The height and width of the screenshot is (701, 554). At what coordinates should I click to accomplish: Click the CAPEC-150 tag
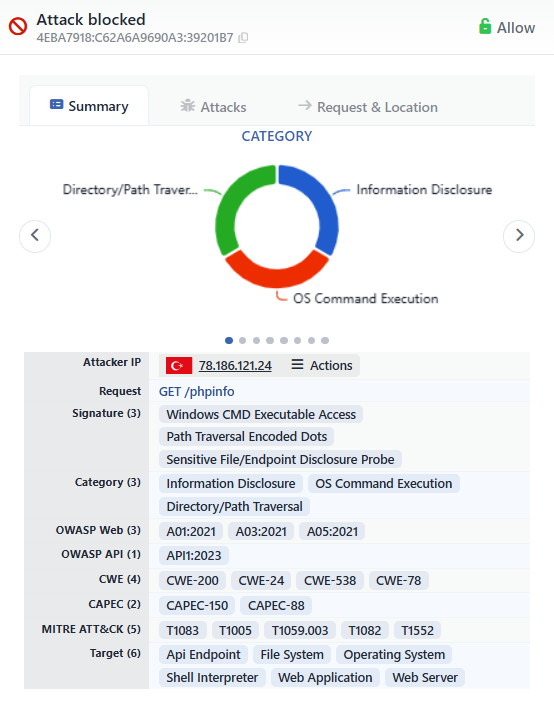pos(197,606)
